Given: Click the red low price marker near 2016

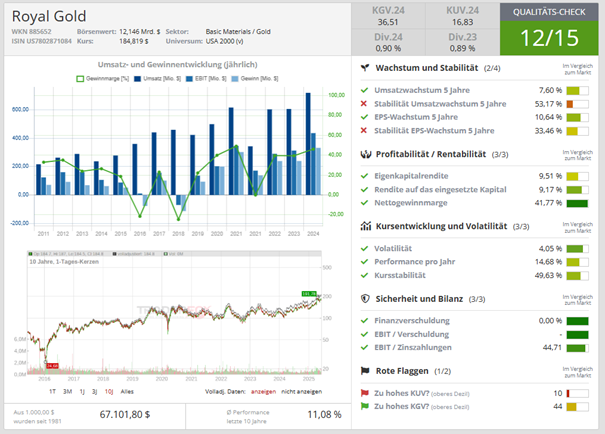Looking at the screenshot, I should [52, 365].
